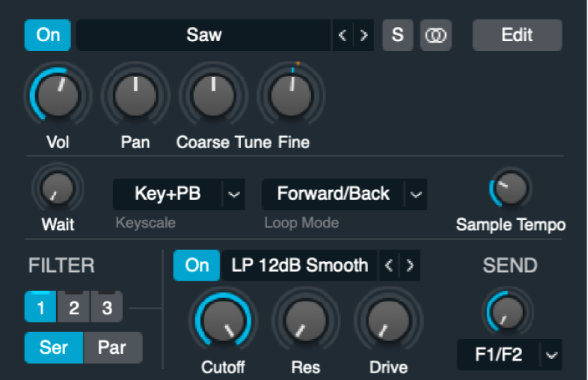Click the Vol knob
The width and height of the screenshot is (588, 380).
58,95
